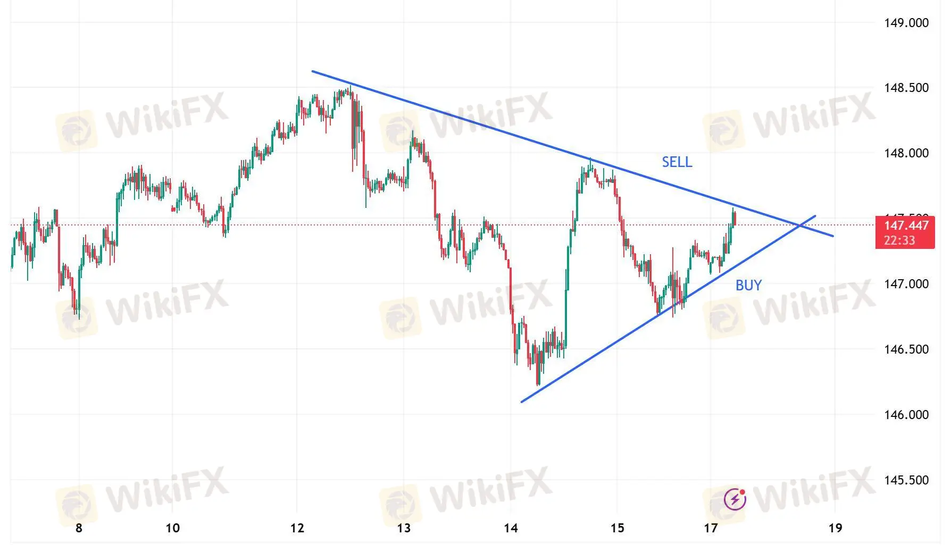The image size is (951, 560).
Task: Select date 10 on the time axis
Action: pos(173,528)
